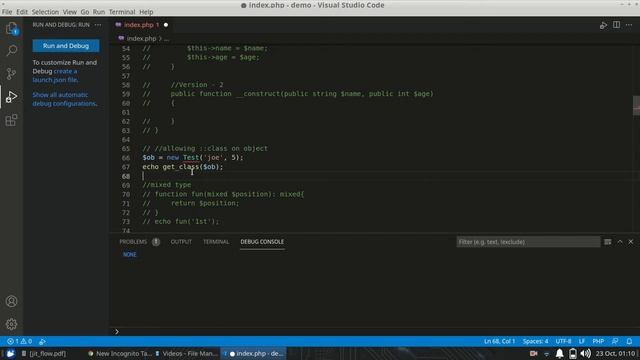Open the Manage gear icon
The width and height of the screenshot is (640, 360).
[11, 324]
